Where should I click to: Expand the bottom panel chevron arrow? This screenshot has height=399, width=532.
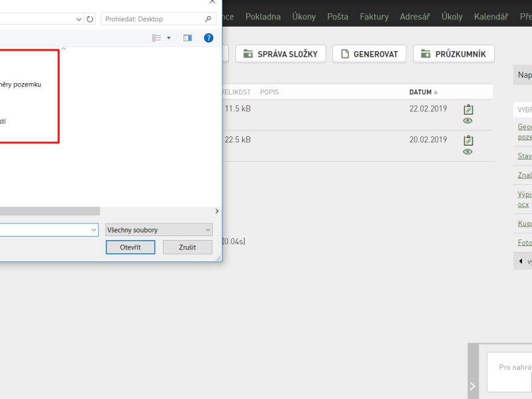(x=473, y=386)
